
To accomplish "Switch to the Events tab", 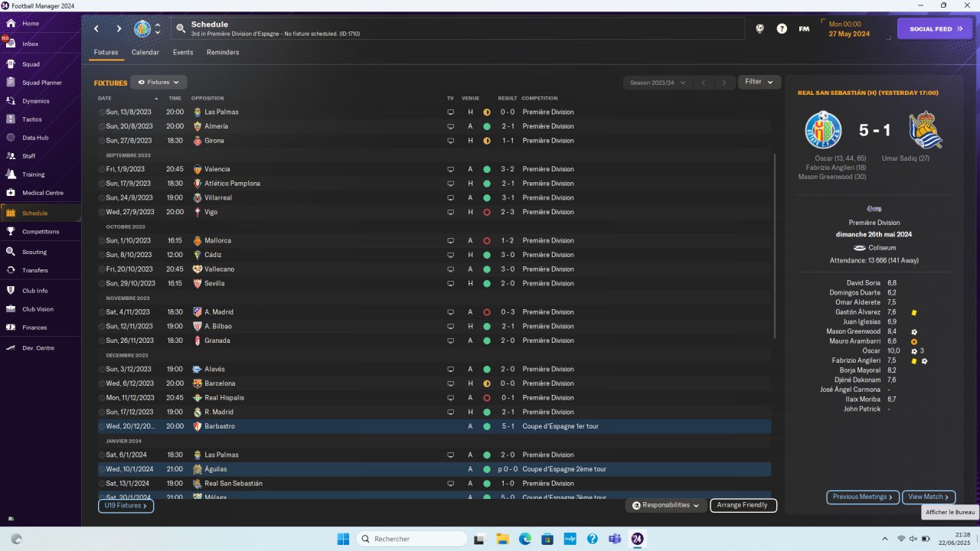I will coord(183,53).
